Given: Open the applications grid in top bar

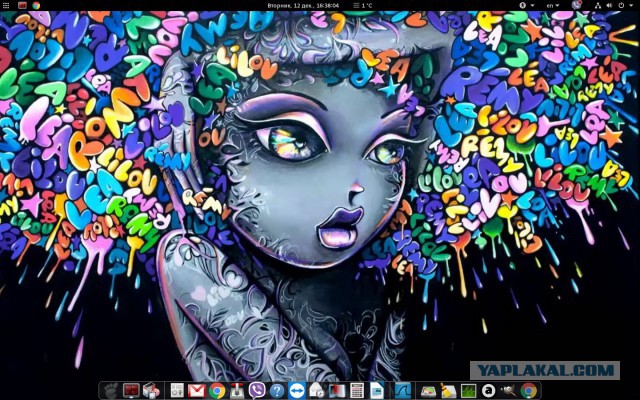Looking at the screenshot, I should point(6,5).
